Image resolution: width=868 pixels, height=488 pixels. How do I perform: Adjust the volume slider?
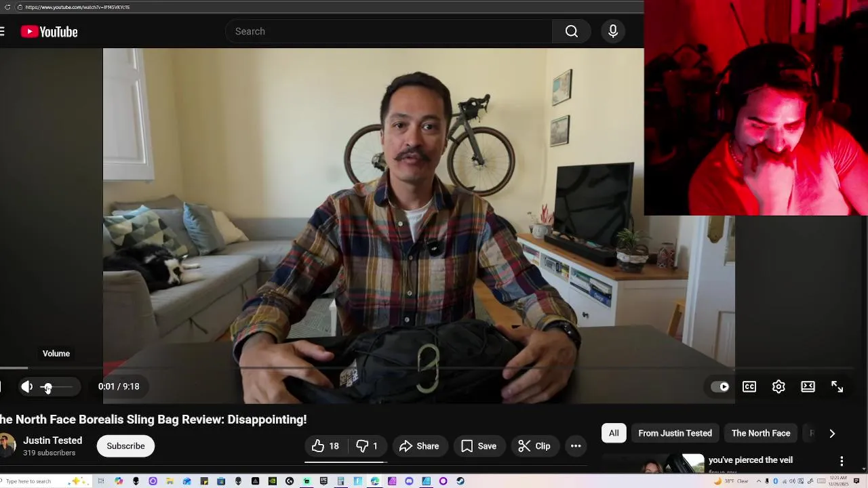(56, 386)
